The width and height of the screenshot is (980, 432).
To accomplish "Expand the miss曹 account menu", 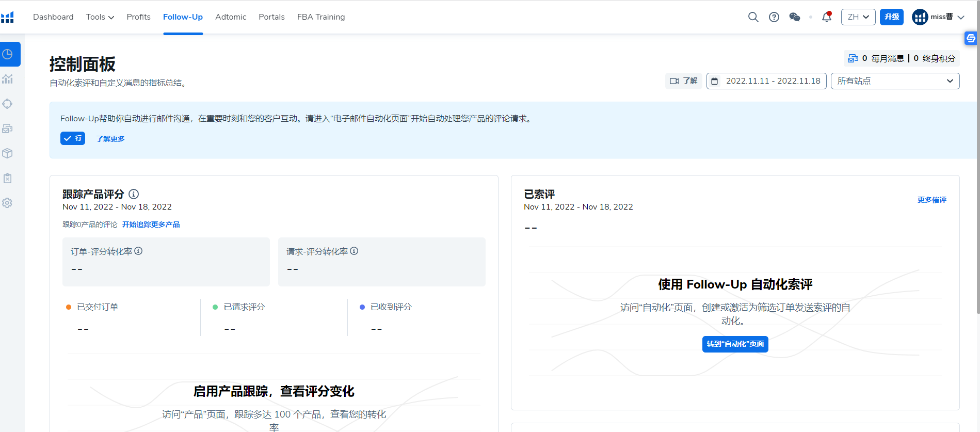I will click(x=961, y=17).
